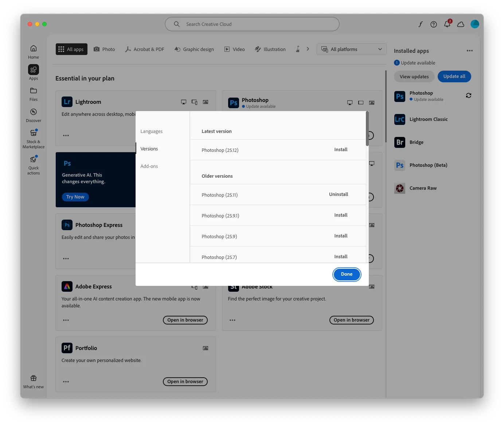Select the Video category tab
Screen dimensions: 504x425
[235, 49]
